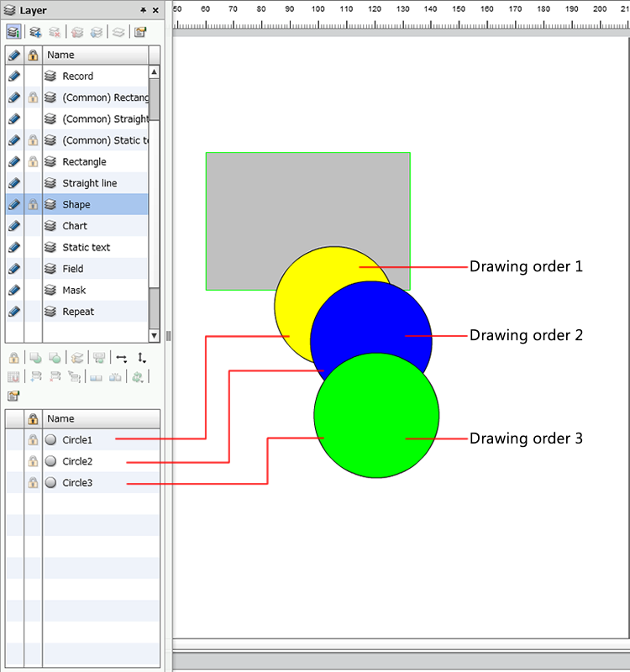Toggle edit pencil for Record layer
Viewport: 630px width, 672px height.
(14, 76)
